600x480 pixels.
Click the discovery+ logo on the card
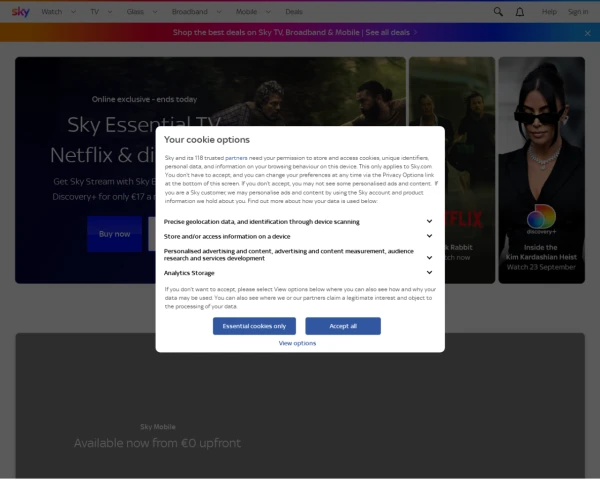pos(541,219)
